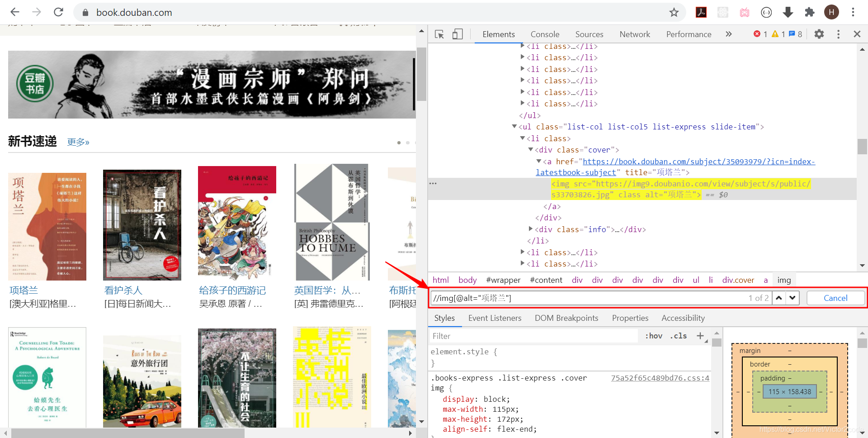
Task: Open the 75a52f65c489bd76.css:4 source link
Action: click(x=660, y=378)
